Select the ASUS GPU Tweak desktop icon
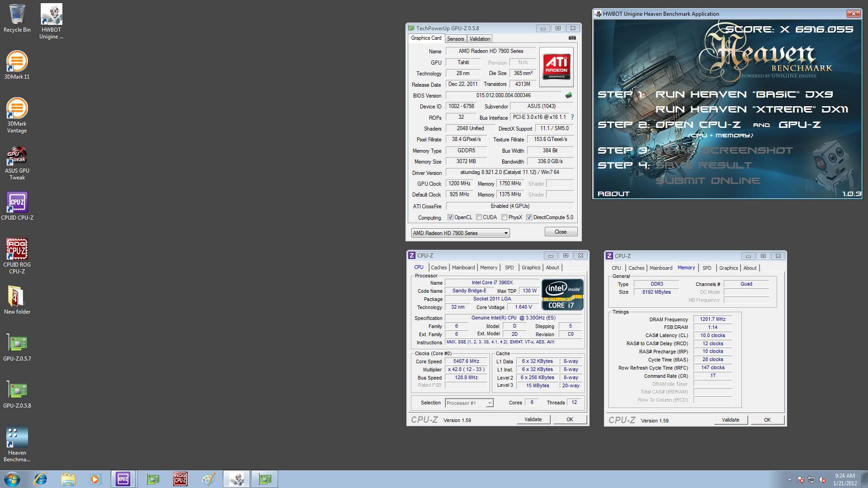 point(17,163)
